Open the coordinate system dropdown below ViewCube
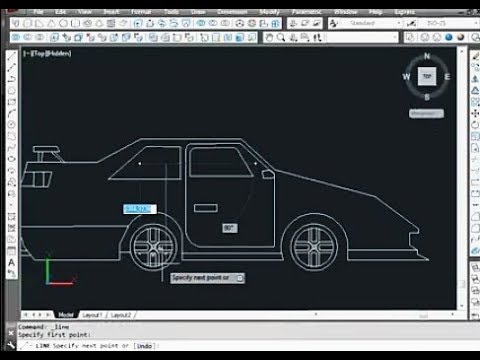 coord(426,114)
